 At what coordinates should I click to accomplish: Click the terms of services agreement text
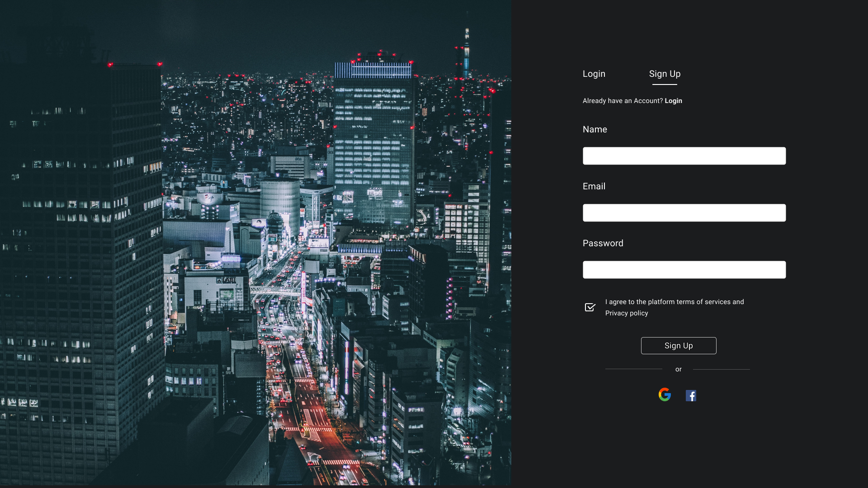674,302
